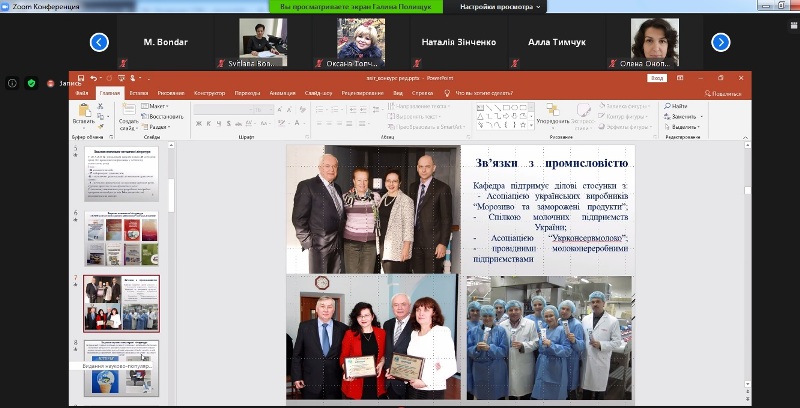Apply bold formatting (Ж)
This screenshot has width=800, height=408.
(198, 123)
